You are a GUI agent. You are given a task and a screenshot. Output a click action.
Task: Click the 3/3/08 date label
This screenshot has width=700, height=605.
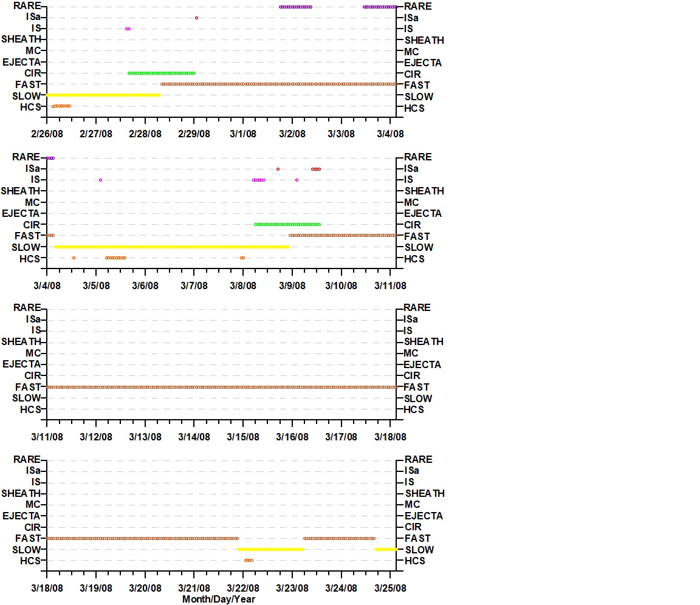click(x=341, y=134)
